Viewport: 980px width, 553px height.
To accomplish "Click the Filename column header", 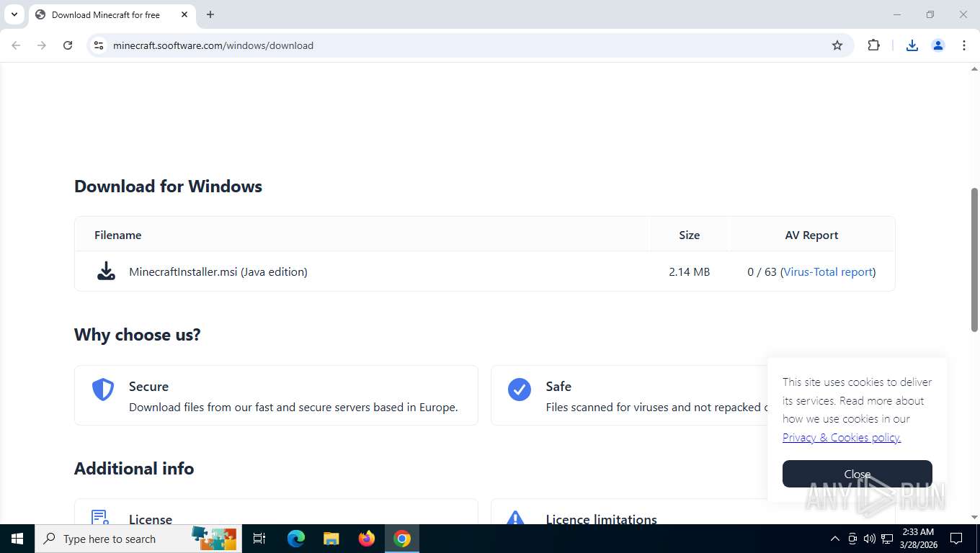I will click(117, 235).
